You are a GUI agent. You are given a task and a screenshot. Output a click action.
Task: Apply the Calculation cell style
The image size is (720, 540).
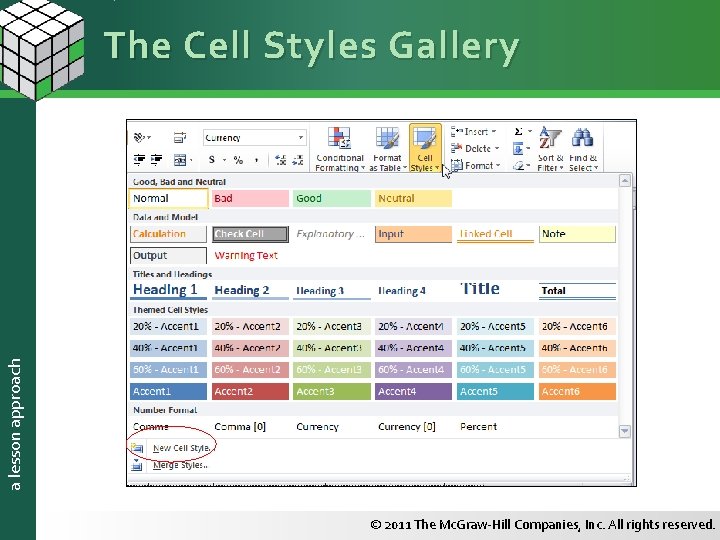tap(169, 234)
